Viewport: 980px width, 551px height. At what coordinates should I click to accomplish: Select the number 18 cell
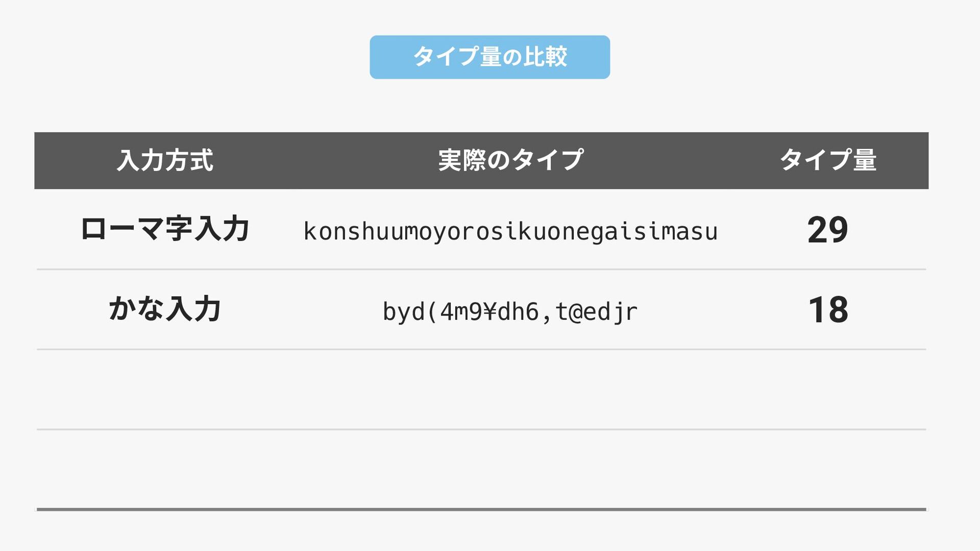coord(828,310)
